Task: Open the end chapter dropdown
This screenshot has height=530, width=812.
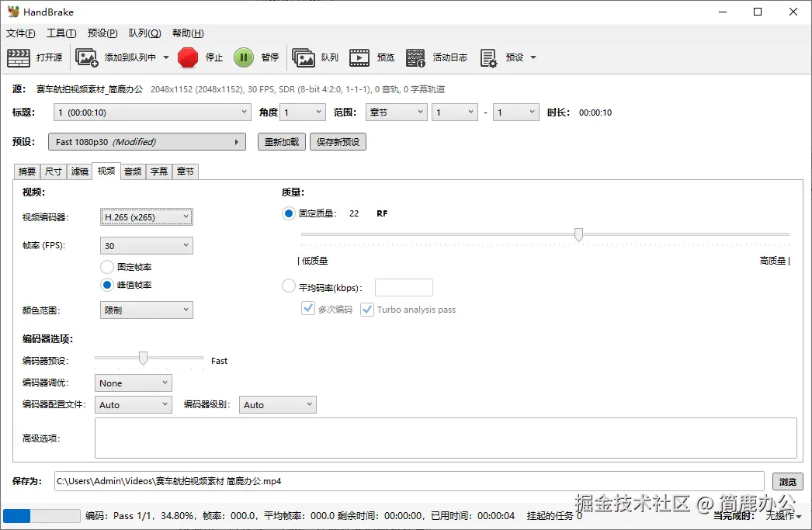Action: pyautogui.click(x=515, y=113)
